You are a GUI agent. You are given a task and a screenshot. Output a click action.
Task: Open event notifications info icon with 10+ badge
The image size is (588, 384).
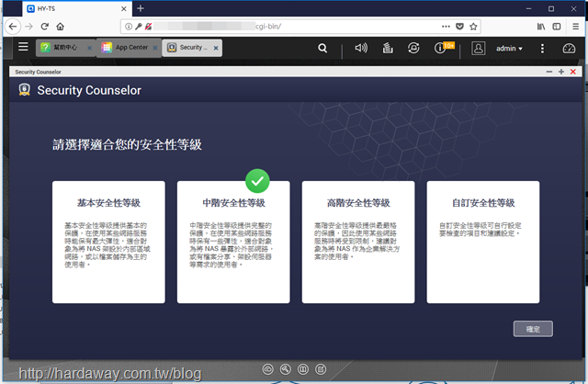point(444,48)
